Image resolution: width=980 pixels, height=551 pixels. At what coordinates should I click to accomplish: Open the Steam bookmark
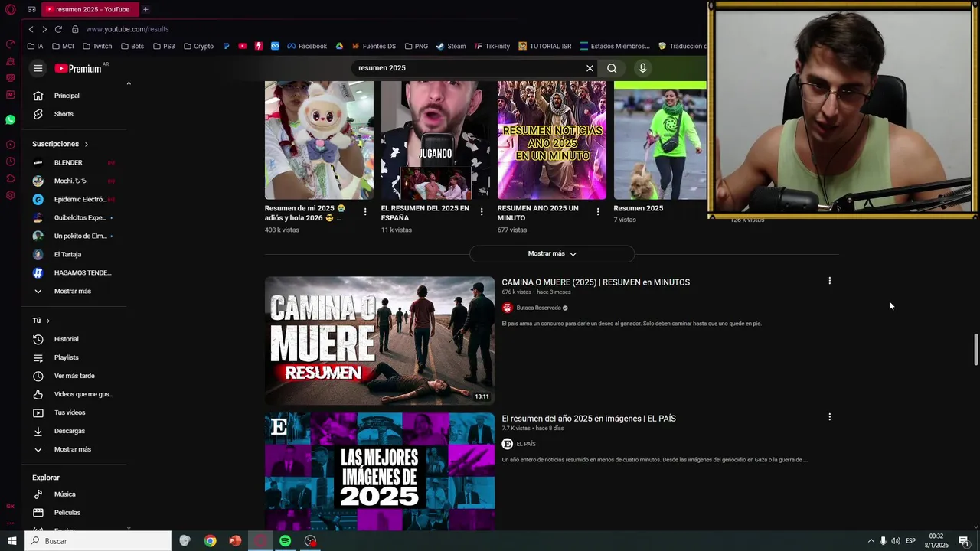click(451, 46)
